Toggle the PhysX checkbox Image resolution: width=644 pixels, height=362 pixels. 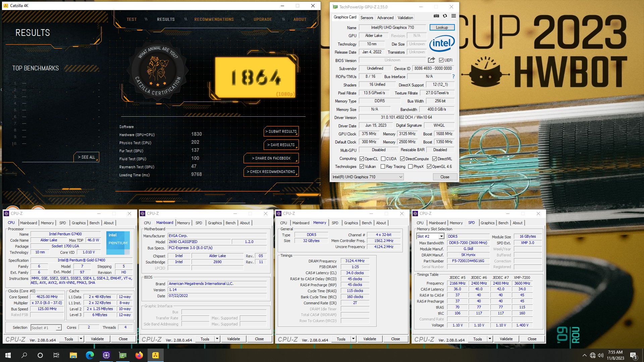(x=410, y=167)
